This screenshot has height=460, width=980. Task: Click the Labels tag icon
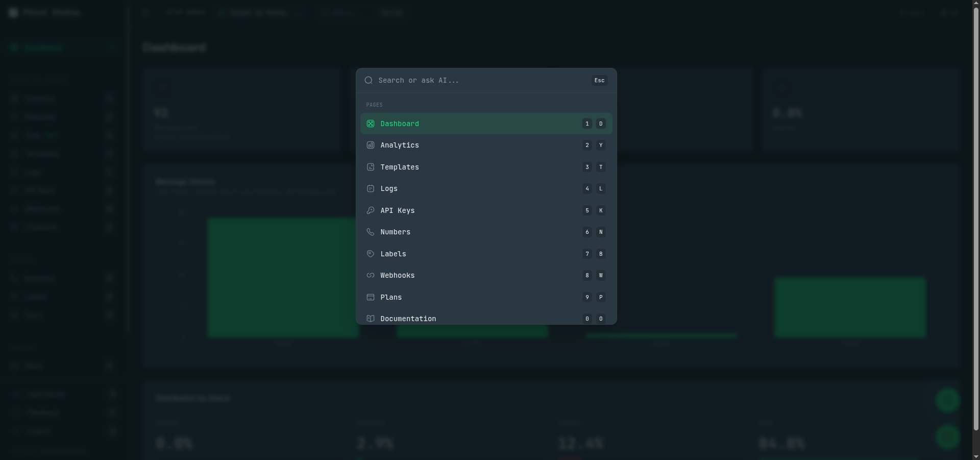371,254
